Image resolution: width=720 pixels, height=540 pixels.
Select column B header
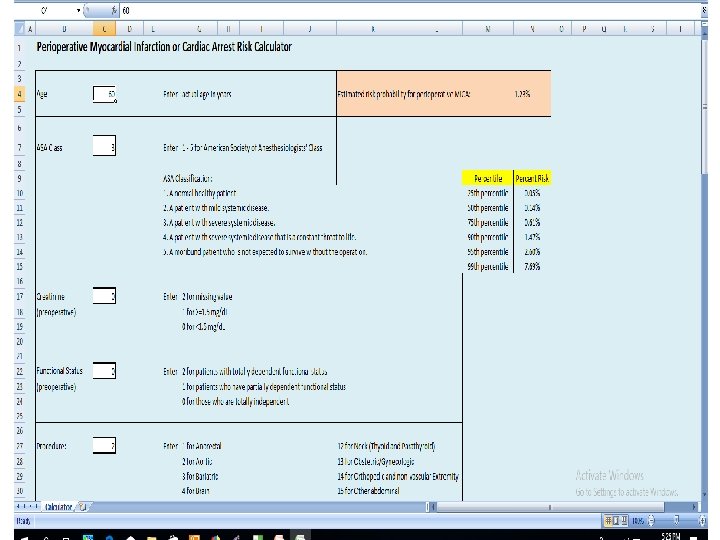[x=64, y=29]
